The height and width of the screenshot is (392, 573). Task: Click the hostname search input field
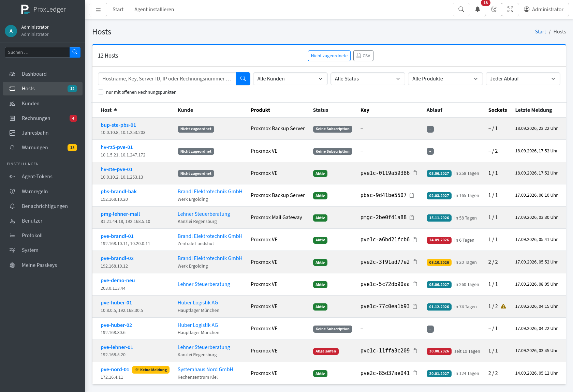(167, 79)
